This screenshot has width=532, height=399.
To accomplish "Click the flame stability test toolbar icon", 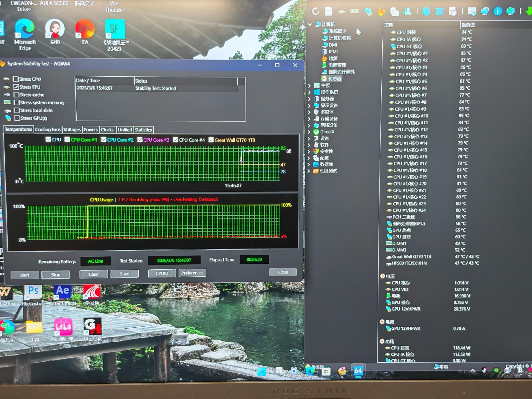I will (381, 11).
